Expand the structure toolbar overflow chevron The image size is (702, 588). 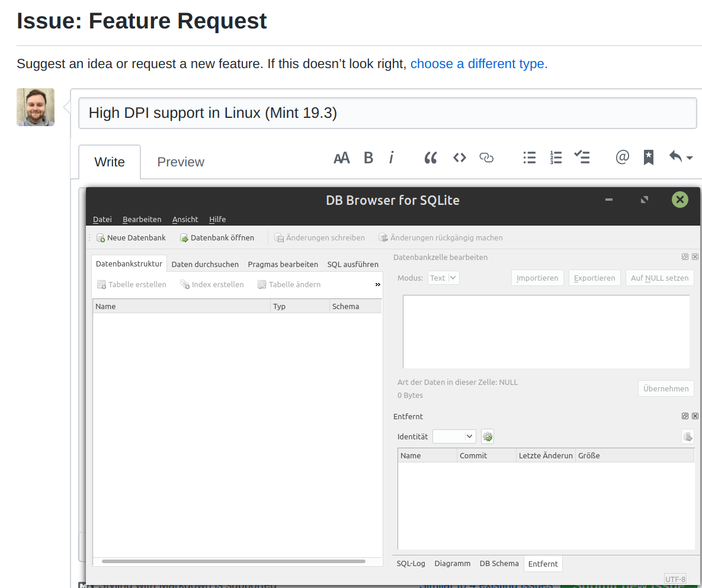coord(377,285)
